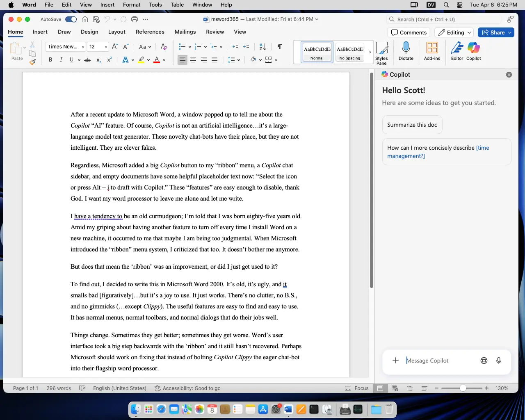Click the Summarize this doc suggestion
The height and width of the screenshot is (420, 525).
click(x=412, y=125)
